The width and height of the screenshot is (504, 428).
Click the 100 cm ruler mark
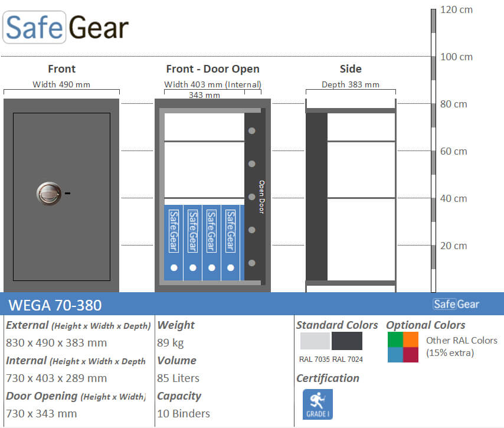(456, 57)
